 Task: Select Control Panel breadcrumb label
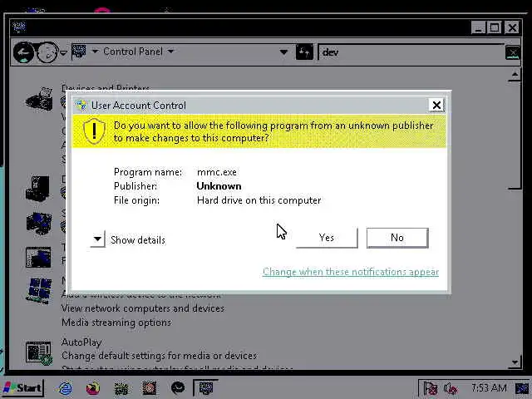coord(133,52)
